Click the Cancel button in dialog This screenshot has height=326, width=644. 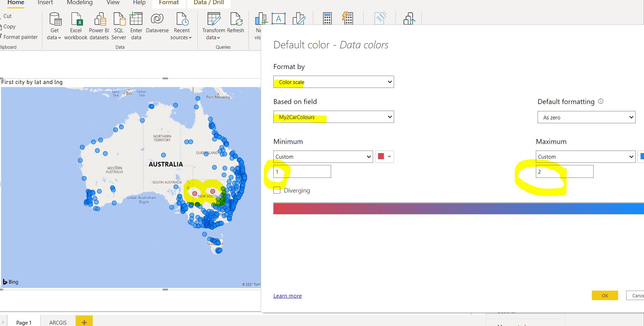(x=635, y=296)
